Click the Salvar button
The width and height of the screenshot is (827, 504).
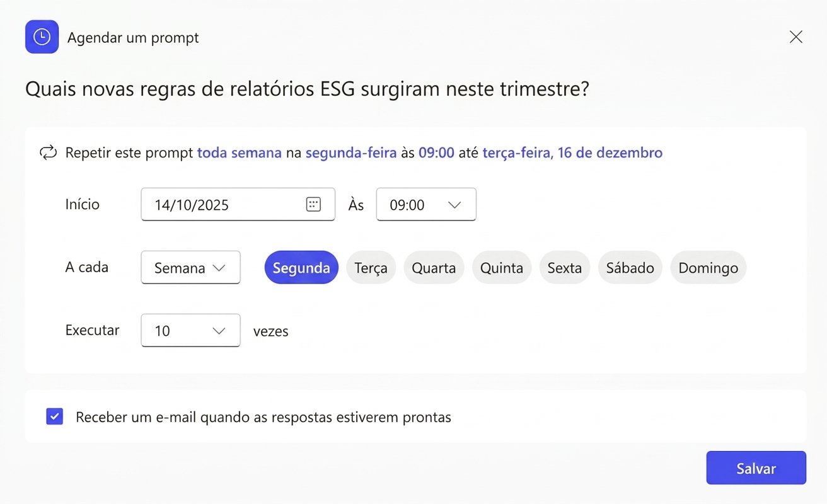pyautogui.click(x=756, y=468)
